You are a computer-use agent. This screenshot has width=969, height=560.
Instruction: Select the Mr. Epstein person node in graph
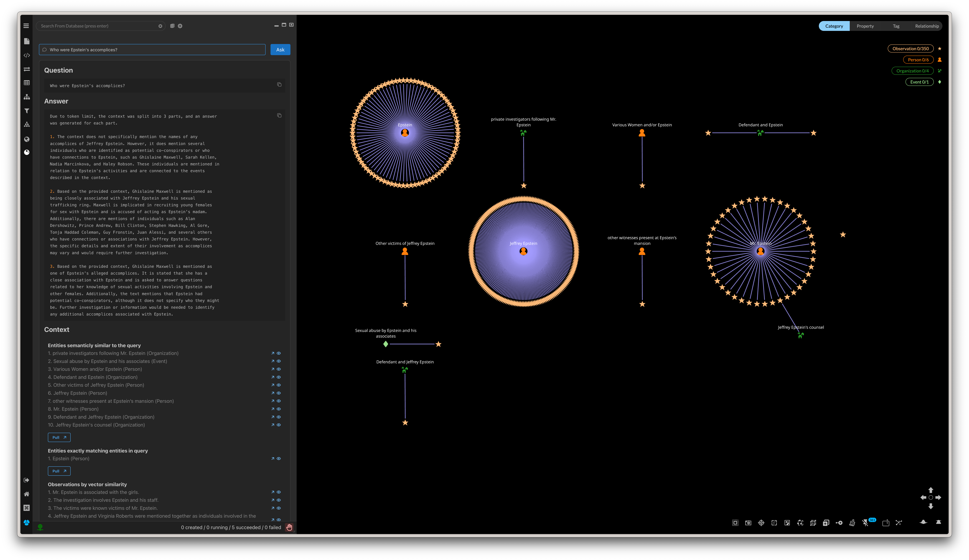click(x=760, y=251)
